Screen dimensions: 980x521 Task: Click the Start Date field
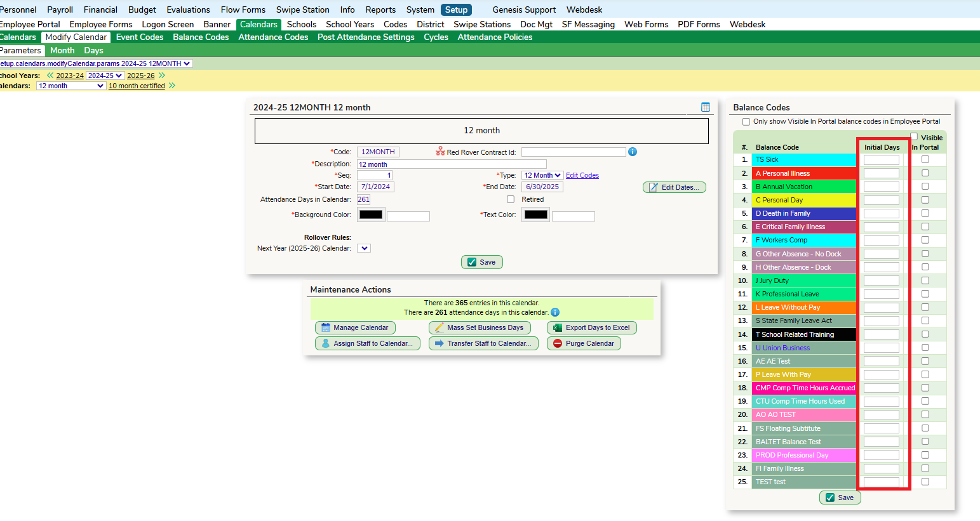(x=375, y=187)
